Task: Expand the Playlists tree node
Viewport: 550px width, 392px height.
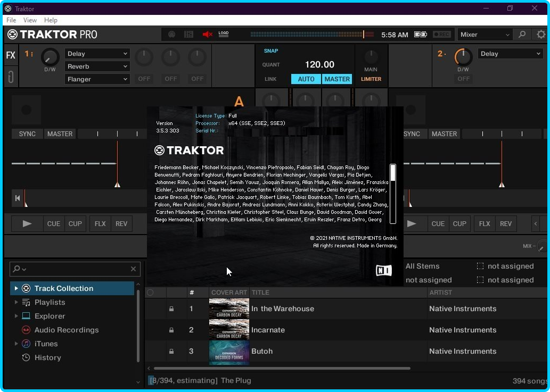Action: 16,302
